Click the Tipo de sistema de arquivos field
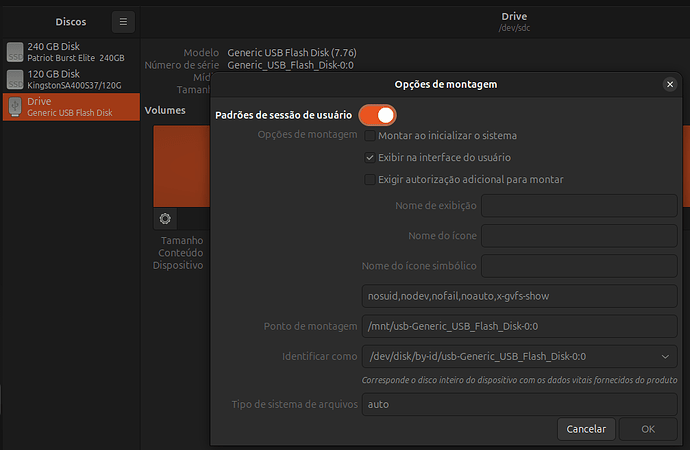This screenshot has height=450, width=690. [520, 405]
